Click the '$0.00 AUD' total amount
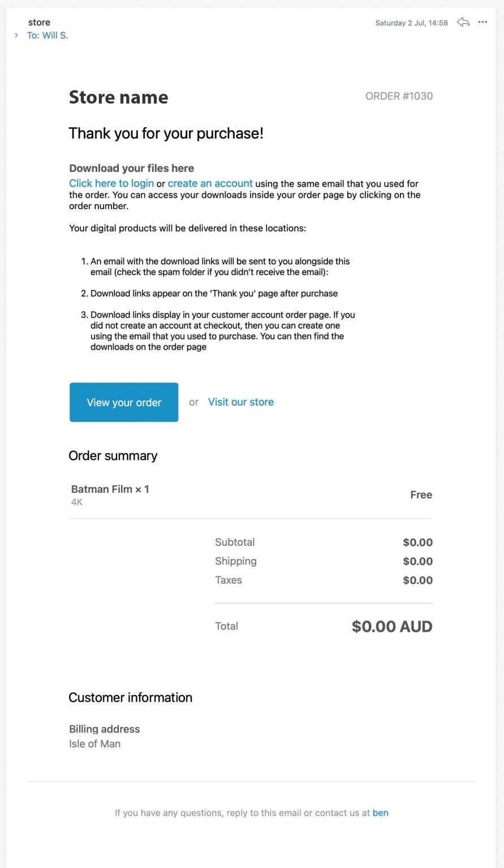This screenshot has width=504, height=868. (392, 627)
